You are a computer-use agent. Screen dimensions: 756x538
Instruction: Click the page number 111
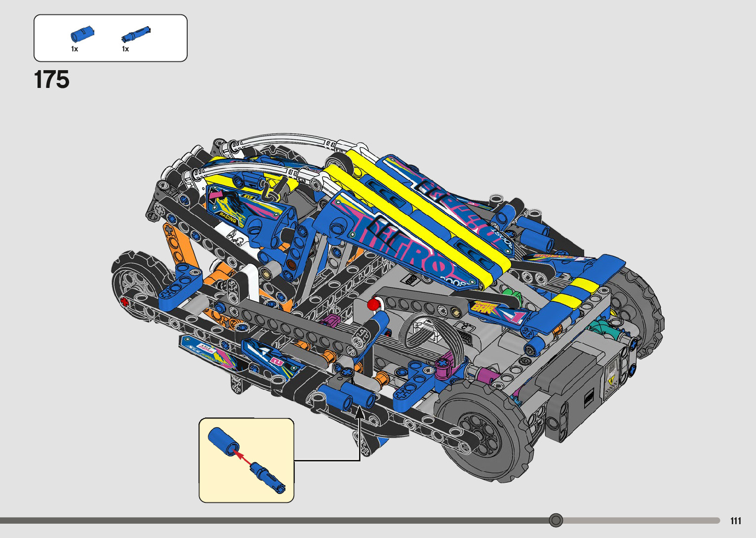[735, 521]
